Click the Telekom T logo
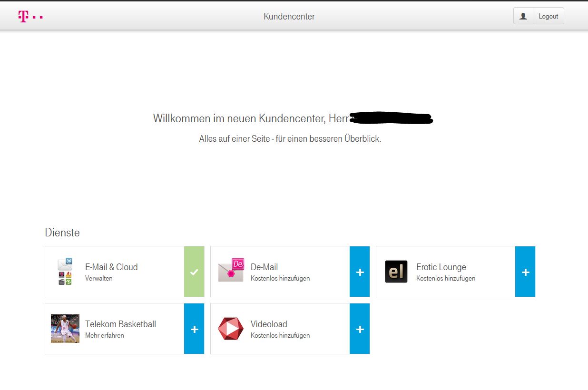This screenshot has width=588, height=390. (x=30, y=16)
